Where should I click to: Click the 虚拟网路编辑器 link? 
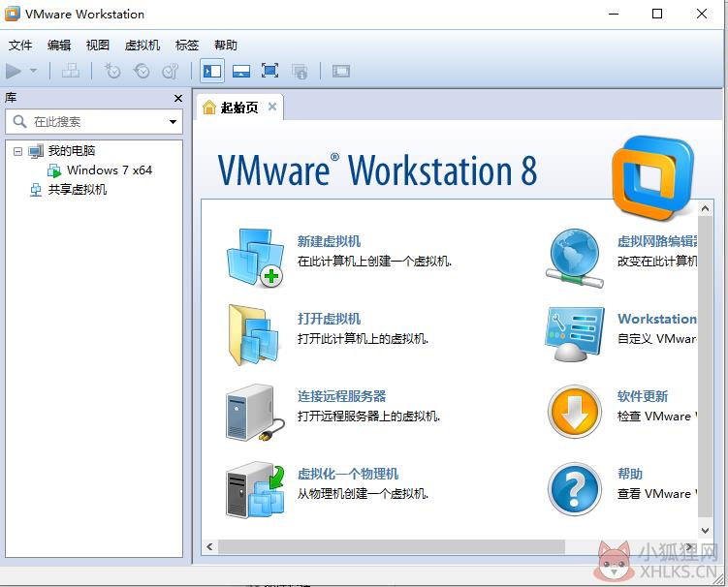pos(657,241)
